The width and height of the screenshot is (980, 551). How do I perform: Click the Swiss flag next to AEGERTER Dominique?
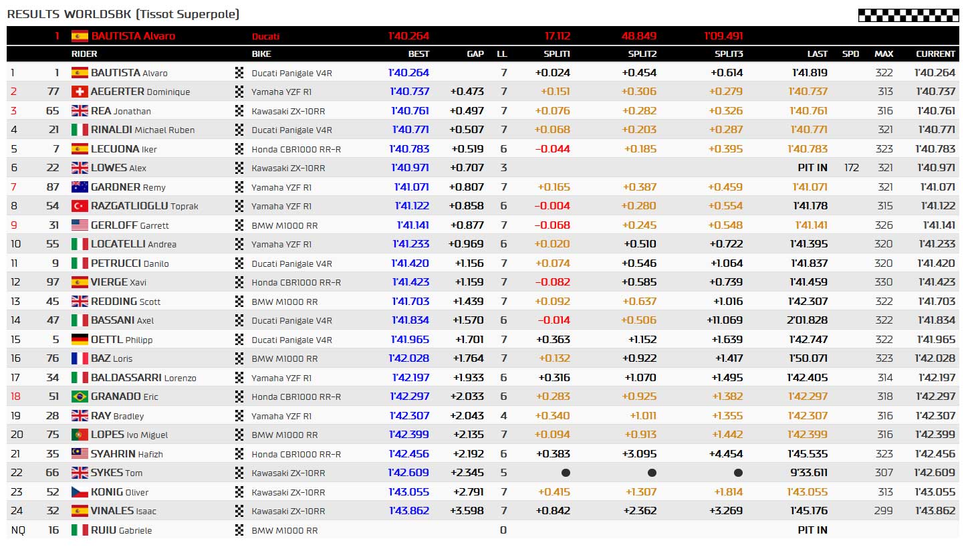point(80,92)
